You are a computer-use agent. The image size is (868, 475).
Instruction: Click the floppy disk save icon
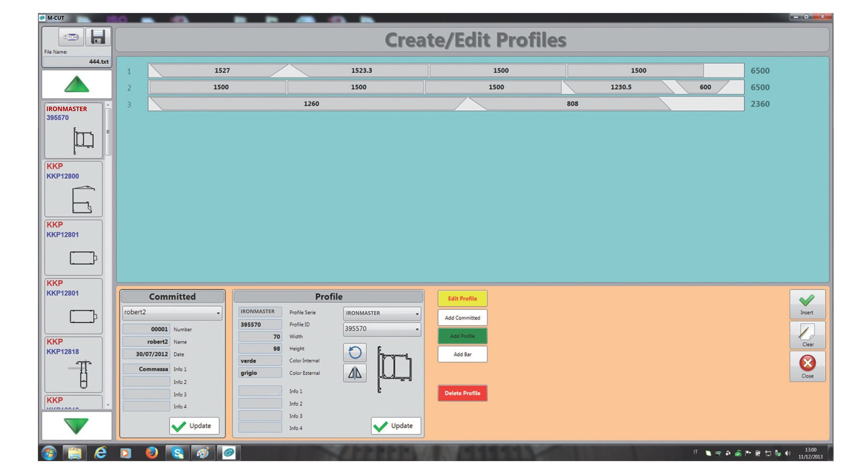coord(98,37)
